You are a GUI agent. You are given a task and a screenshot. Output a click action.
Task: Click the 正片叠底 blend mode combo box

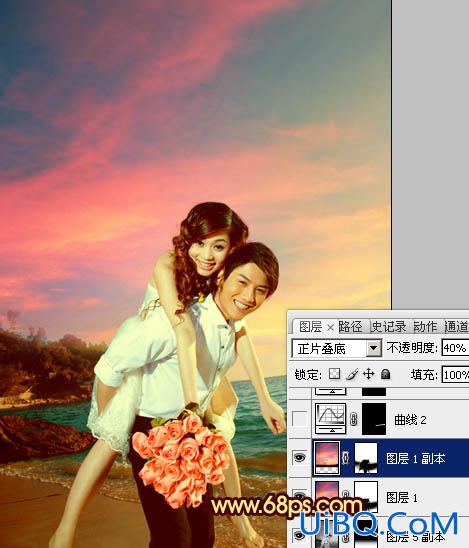[336, 348]
